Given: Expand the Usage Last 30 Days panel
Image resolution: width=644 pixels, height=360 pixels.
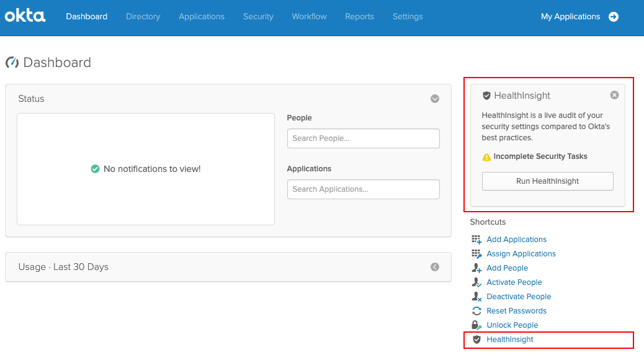Looking at the screenshot, I should point(435,267).
